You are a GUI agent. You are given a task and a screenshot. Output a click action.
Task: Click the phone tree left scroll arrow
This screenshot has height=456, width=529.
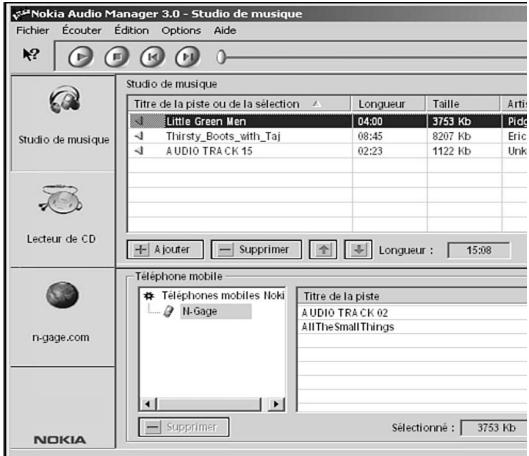pyautogui.click(x=147, y=404)
